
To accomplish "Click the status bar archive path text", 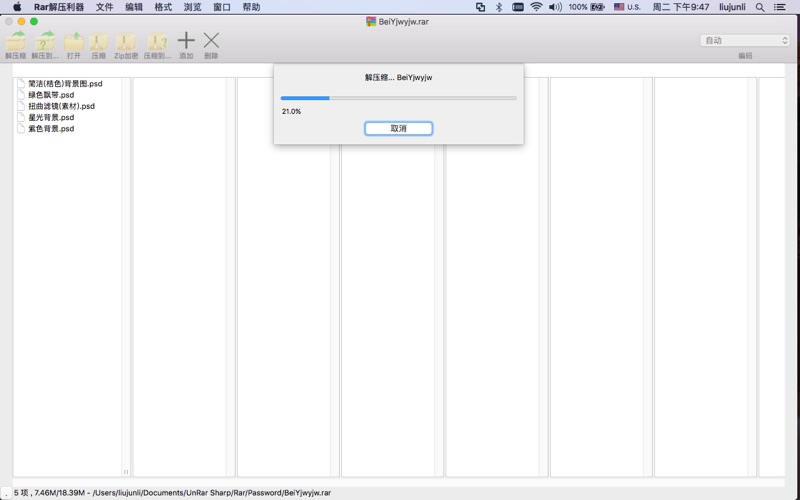I will 212,493.
